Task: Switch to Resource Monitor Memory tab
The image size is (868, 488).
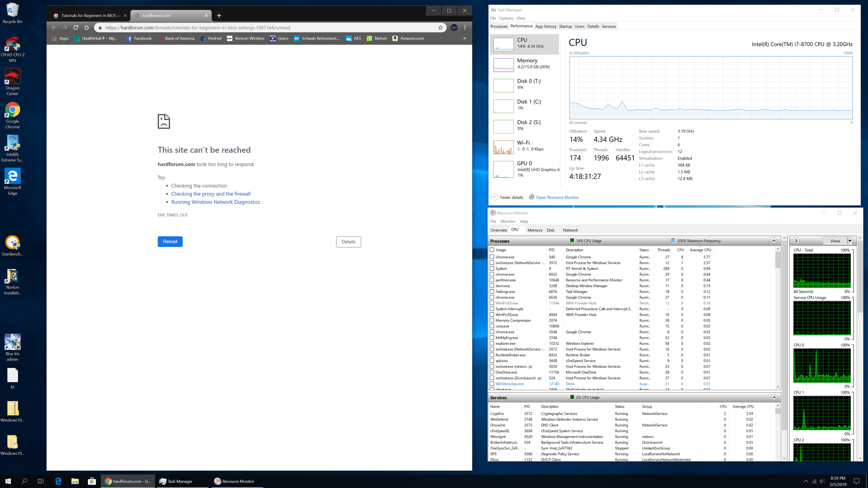Action: coord(535,230)
